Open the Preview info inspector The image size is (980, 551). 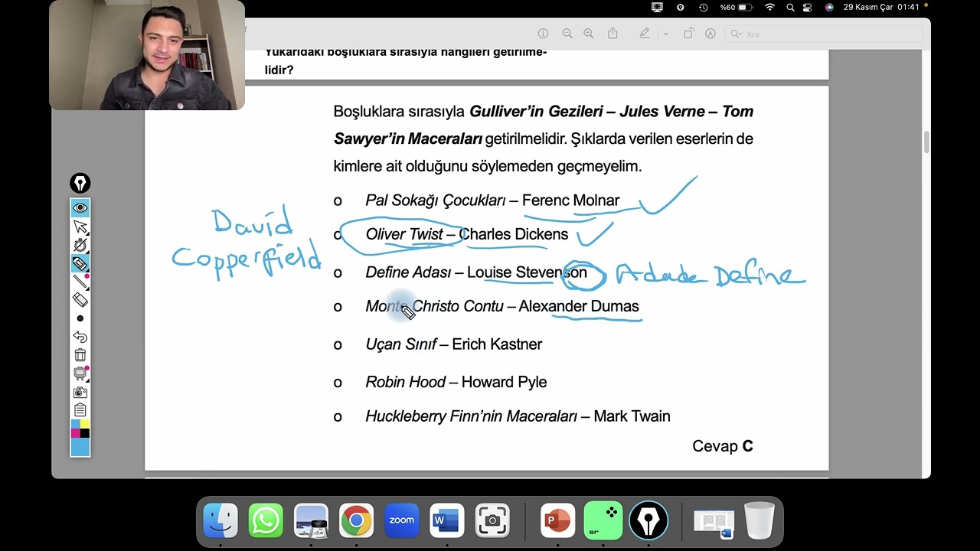click(x=543, y=34)
